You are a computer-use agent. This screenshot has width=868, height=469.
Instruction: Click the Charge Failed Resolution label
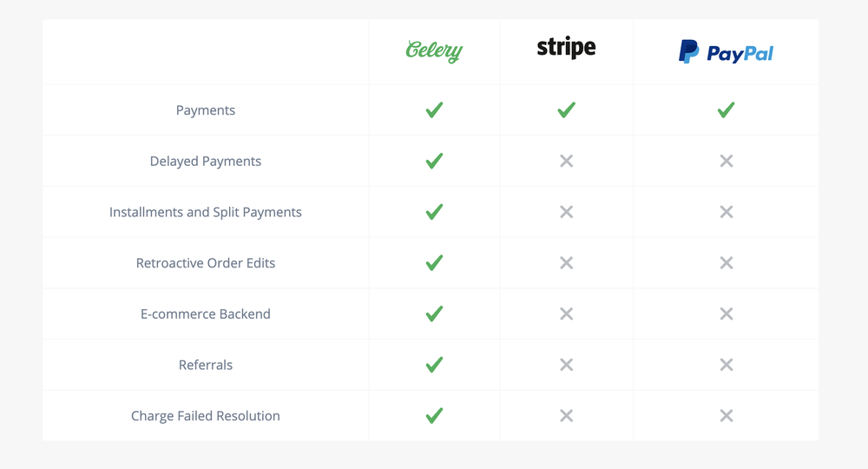click(x=206, y=416)
